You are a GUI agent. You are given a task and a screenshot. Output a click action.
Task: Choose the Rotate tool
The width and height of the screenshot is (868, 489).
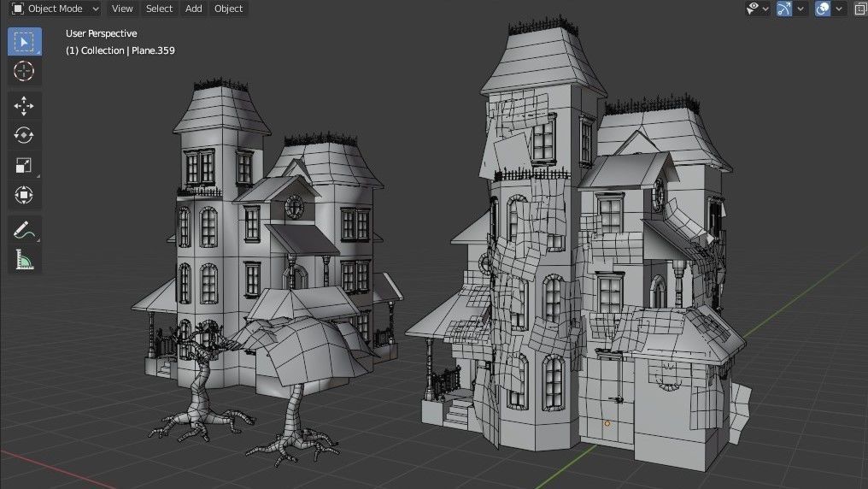(24, 135)
